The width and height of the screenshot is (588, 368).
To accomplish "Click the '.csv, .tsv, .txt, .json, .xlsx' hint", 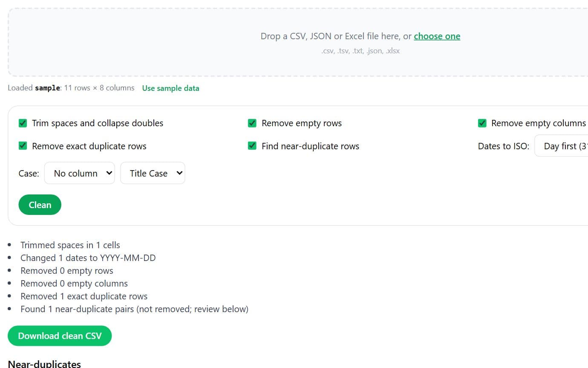I will coord(360,51).
